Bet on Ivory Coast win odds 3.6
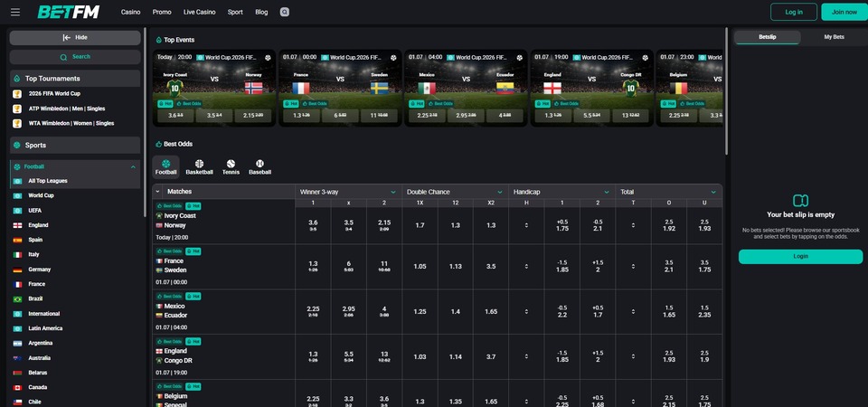868x407 pixels. pyautogui.click(x=313, y=225)
